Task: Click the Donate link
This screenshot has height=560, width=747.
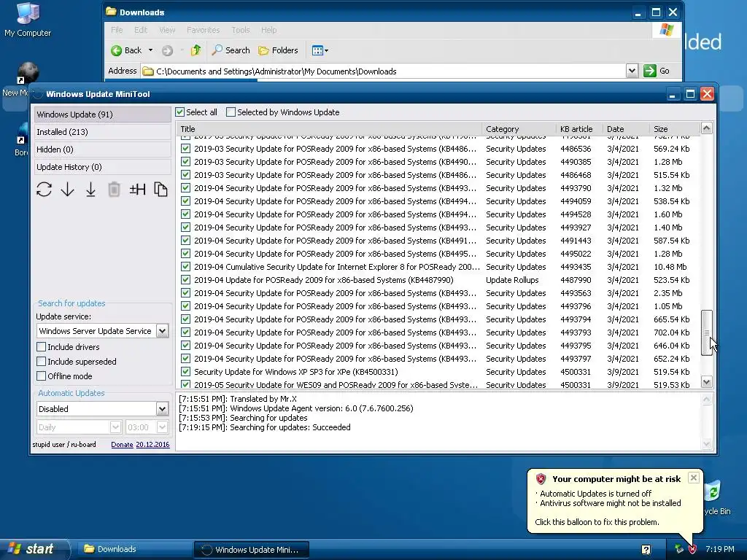Action: pos(122,444)
